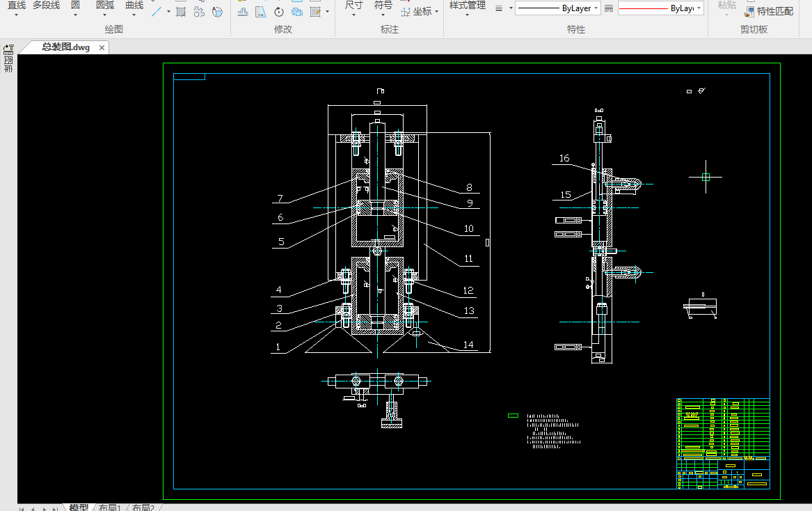The image size is (812, 511).
Task: Open the black ByLayer linetype dropdown
Action: (x=596, y=8)
